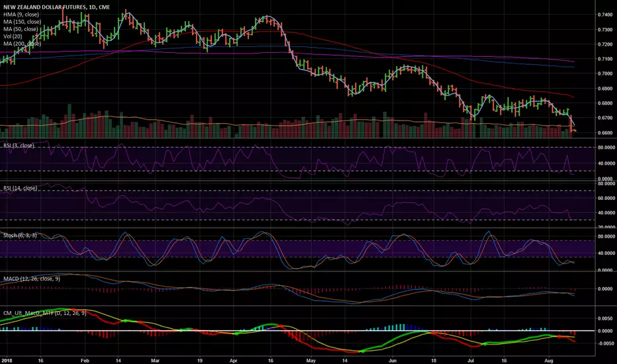This screenshot has height=364, width=617.
Task: Click the MACD (12, 26, close, 9) label
Action: [x=32, y=279]
